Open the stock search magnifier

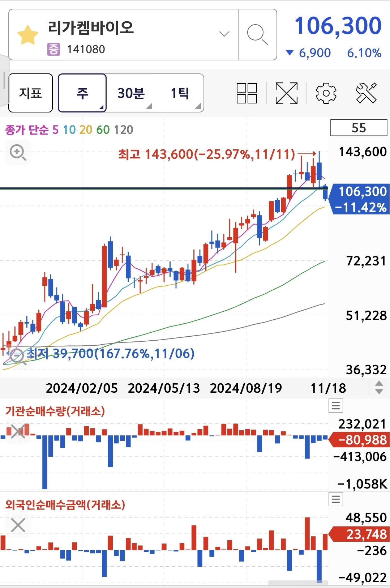tap(257, 35)
